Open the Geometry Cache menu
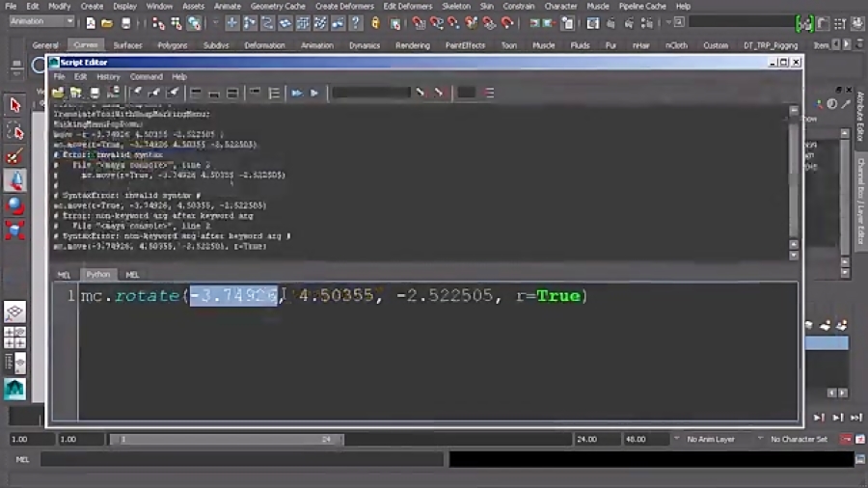The width and height of the screenshot is (868, 488). pyautogui.click(x=278, y=6)
